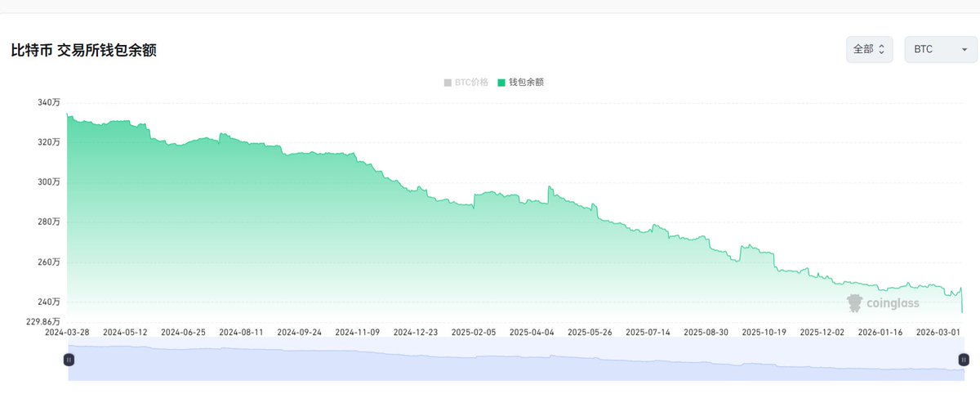The image size is (980, 403).
Task: Click the 229.86万 axis label
Action: tap(42, 322)
